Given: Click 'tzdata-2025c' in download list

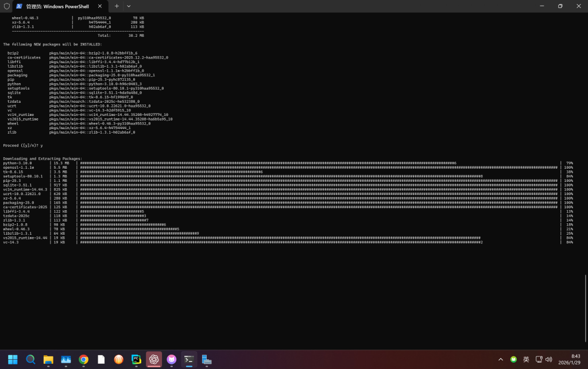Looking at the screenshot, I should tap(16, 216).
